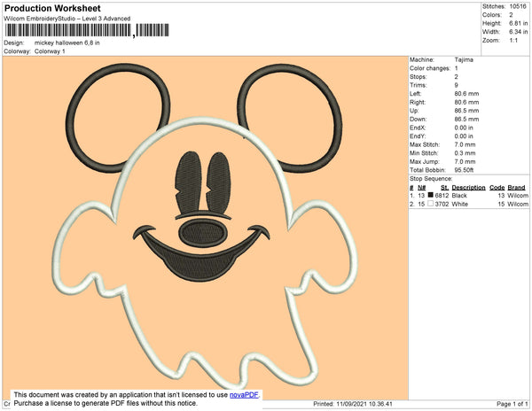Click the 'Description' column header

point(468,188)
